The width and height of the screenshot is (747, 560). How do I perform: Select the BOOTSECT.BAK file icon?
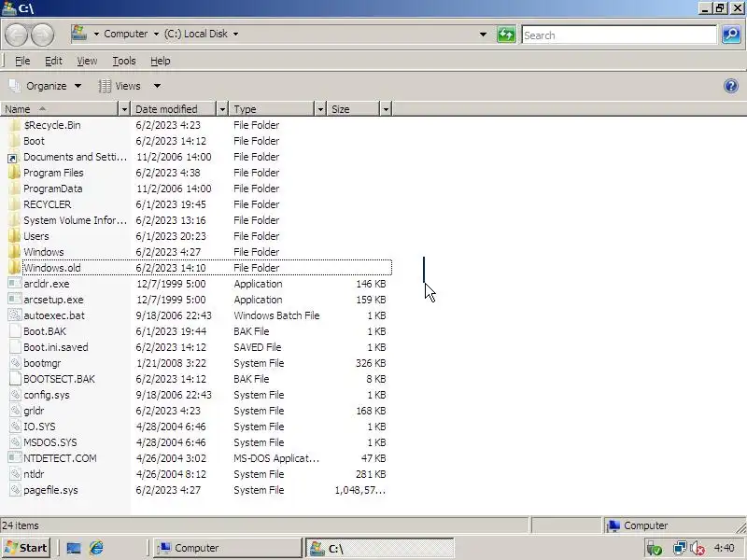point(14,379)
